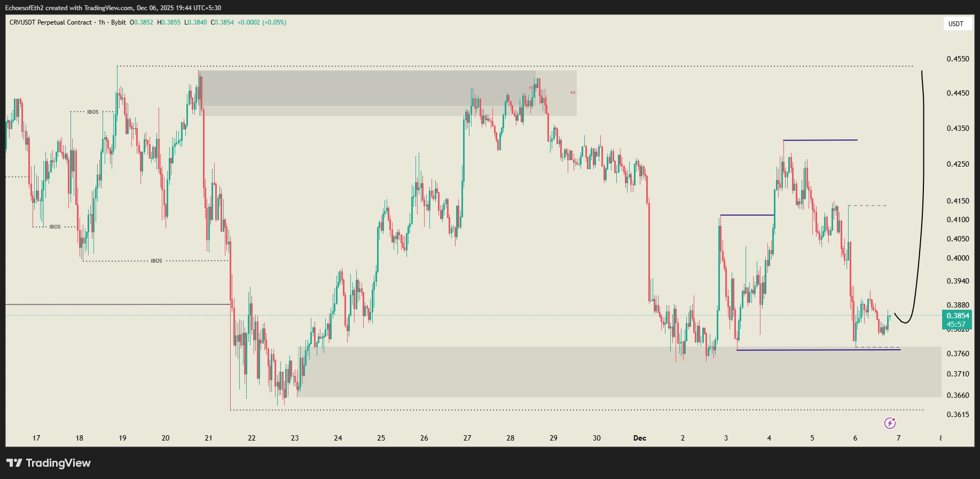Open the USDT currency selector
The width and height of the screenshot is (980, 479).
[x=956, y=23]
